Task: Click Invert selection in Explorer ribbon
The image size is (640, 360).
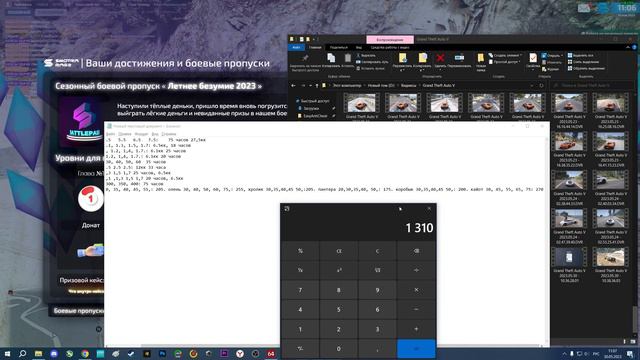Action: 586,68
